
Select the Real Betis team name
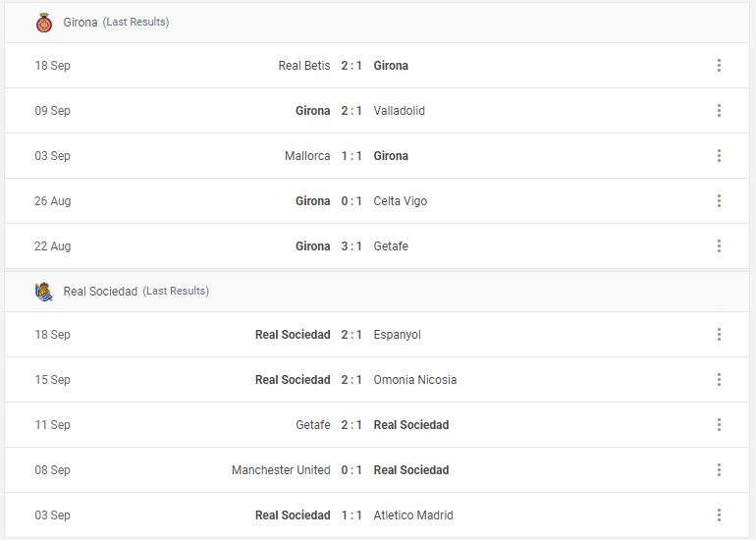coord(304,66)
